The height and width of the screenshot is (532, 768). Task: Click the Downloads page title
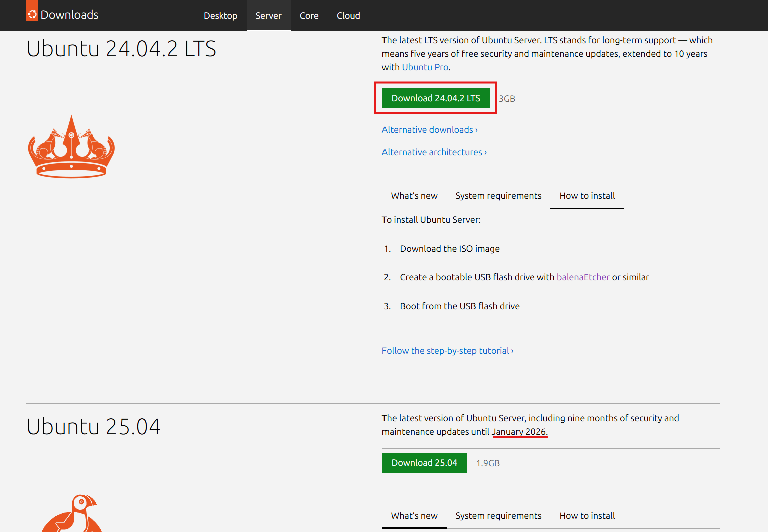(x=70, y=14)
